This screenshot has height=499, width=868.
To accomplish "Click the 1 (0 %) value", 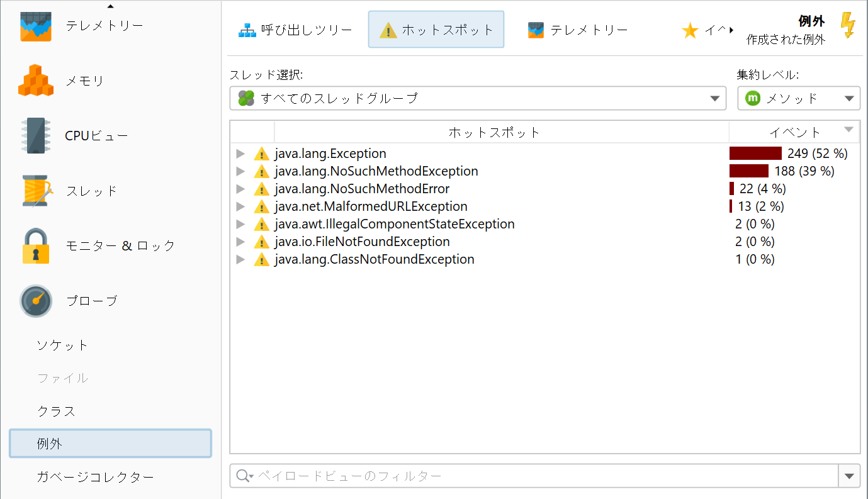I will 755,259.
